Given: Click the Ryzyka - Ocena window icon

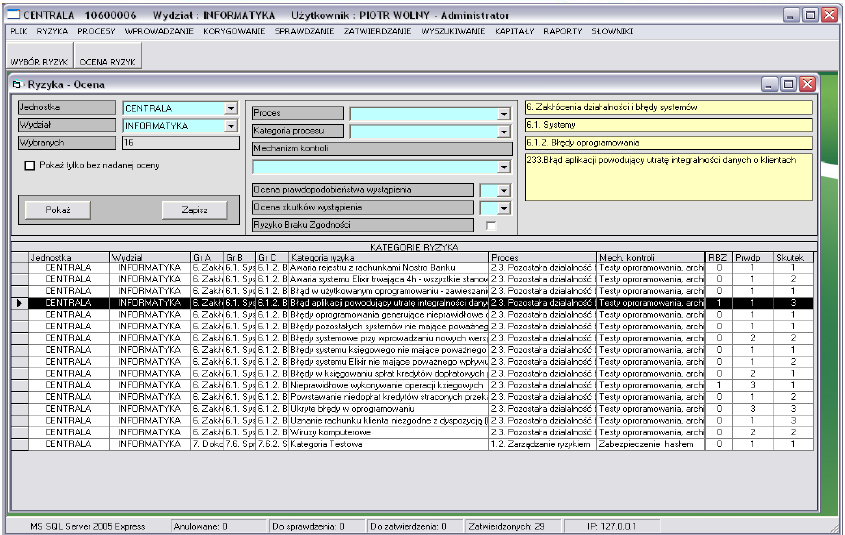Looking at the screenshot, I should (17, 85).
